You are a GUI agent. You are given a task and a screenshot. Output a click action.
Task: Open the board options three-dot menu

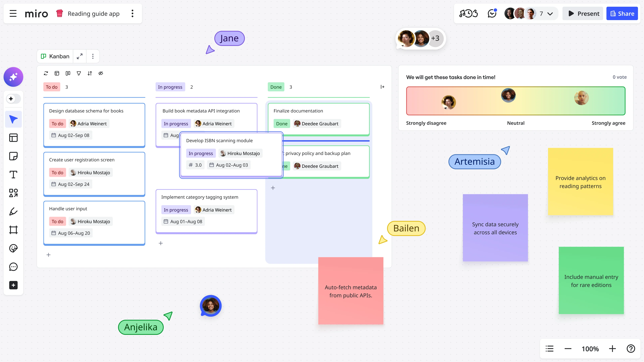pyautogui.click(x=132, y=13)
